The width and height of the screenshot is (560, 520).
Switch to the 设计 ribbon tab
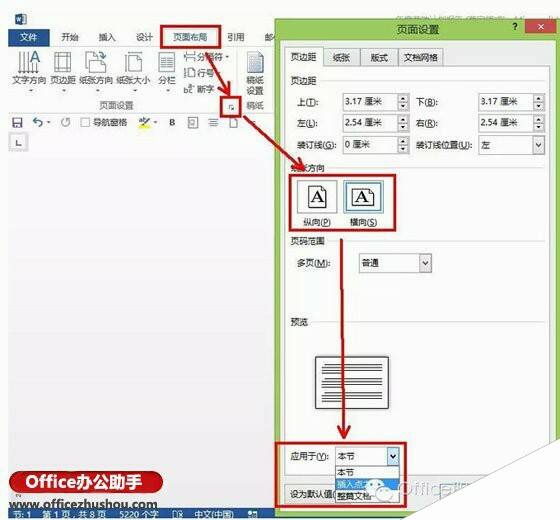144,37
